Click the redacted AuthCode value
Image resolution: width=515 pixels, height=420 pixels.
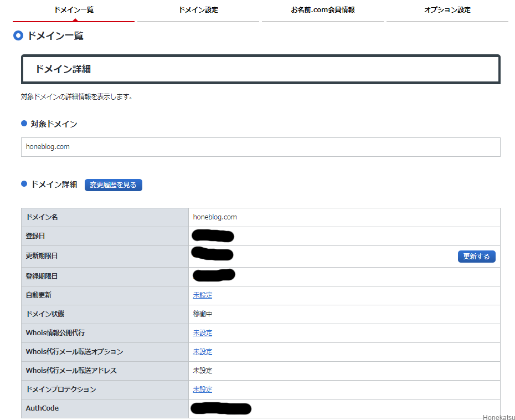tap(220, 409)
